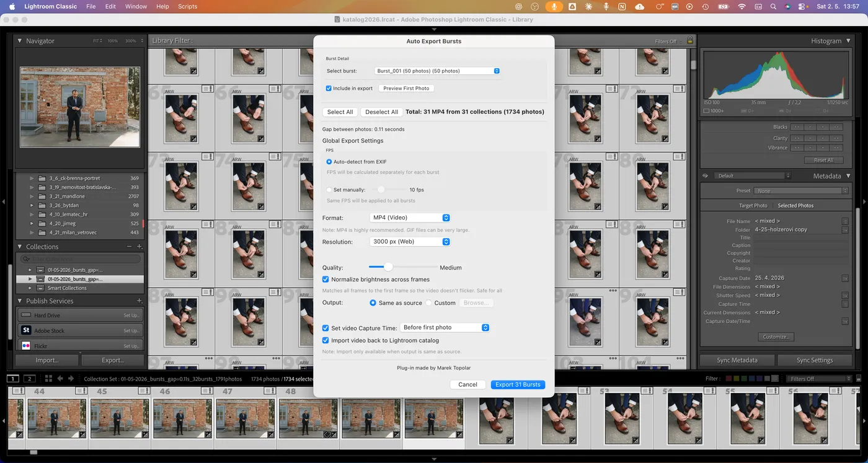Collapse the Collections panel
Screen dimensions: 868x463
click(x=19, y=247)
